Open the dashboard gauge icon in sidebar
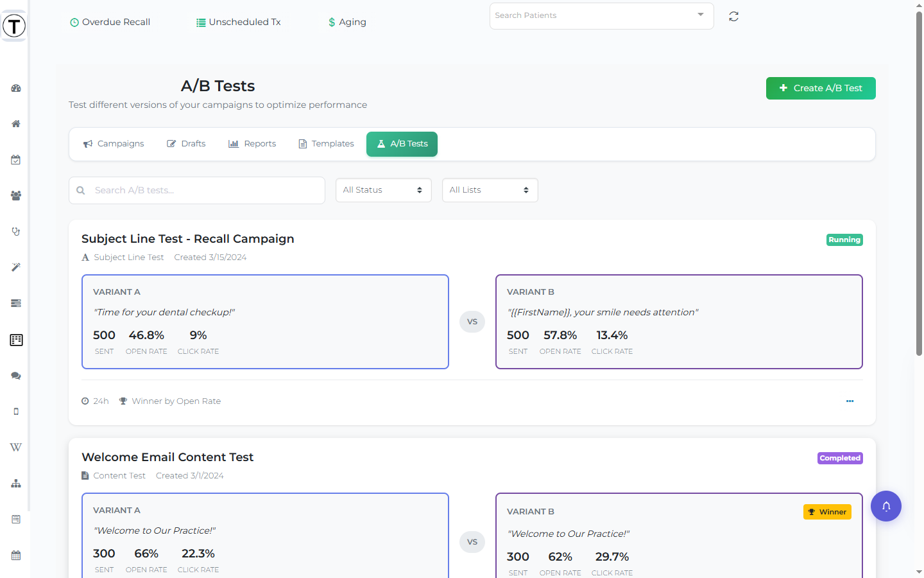The image size is (924, 578). click(16, 88)
